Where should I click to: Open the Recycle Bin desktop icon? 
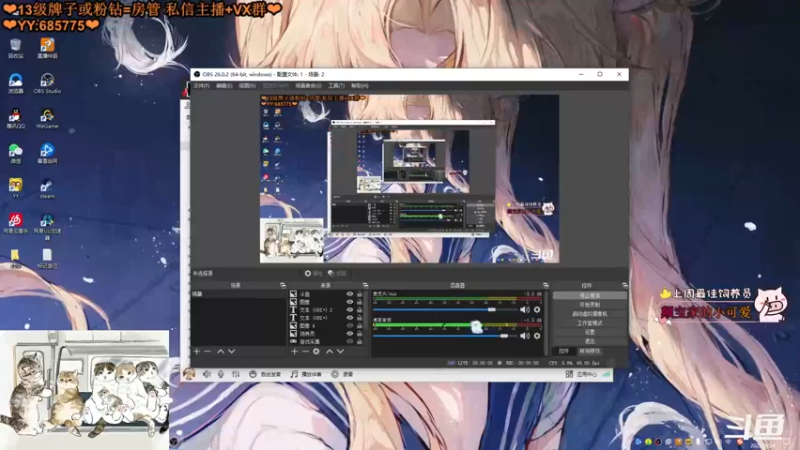pyautogui.click(x=15, y=48)
